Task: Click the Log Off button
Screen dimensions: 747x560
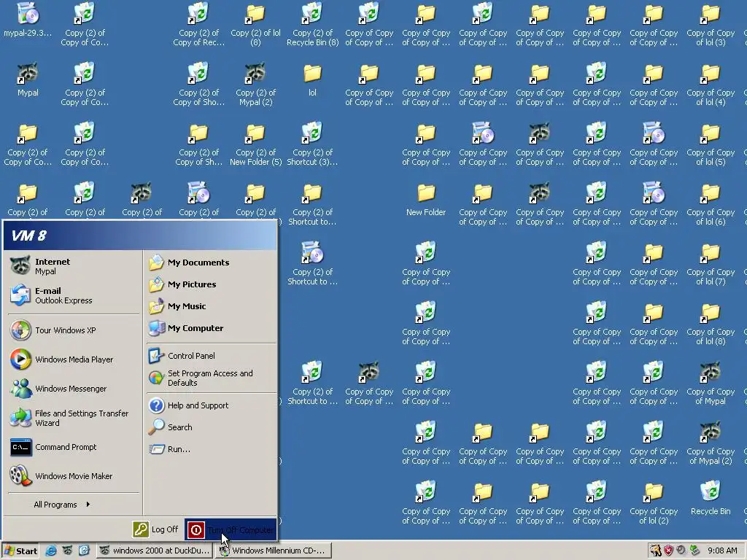Action: 156,529
